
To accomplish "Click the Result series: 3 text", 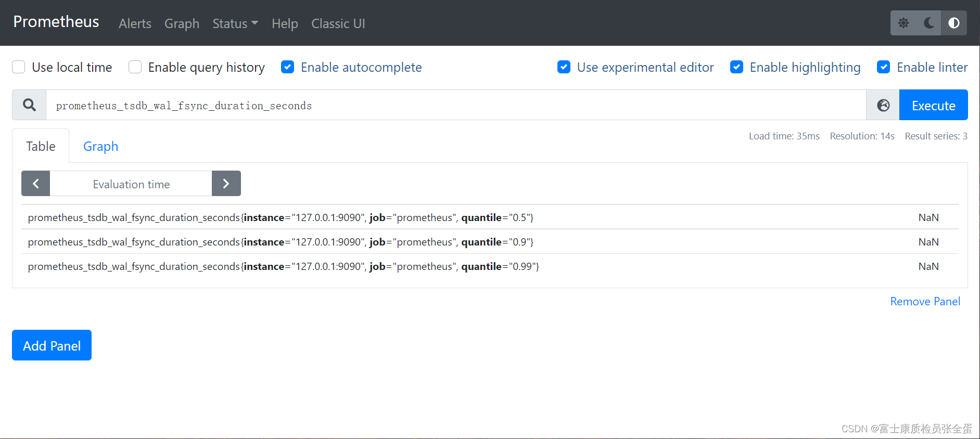I will 936,136.
